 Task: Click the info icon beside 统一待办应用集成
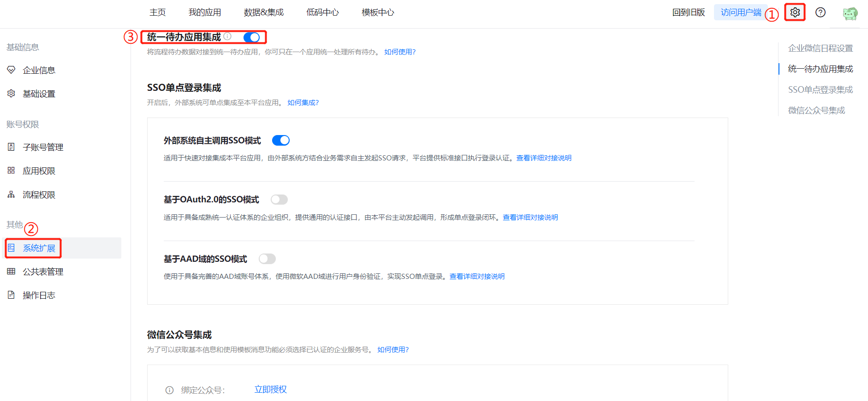227,36
